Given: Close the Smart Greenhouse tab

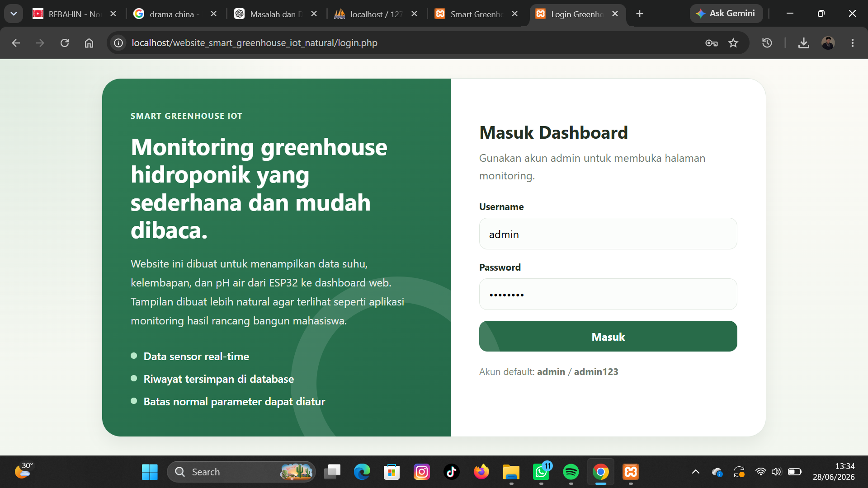Looking at the screenshot, I should point(515,14).
